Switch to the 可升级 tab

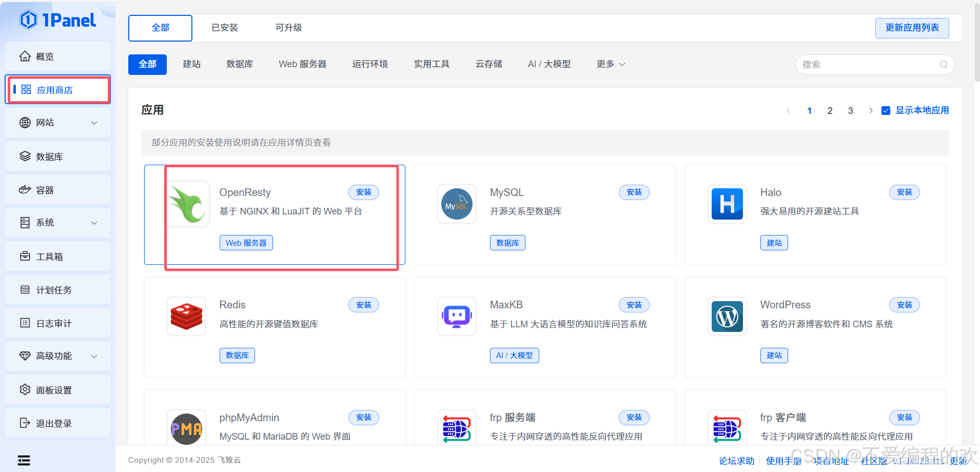(x=289, y=28)
